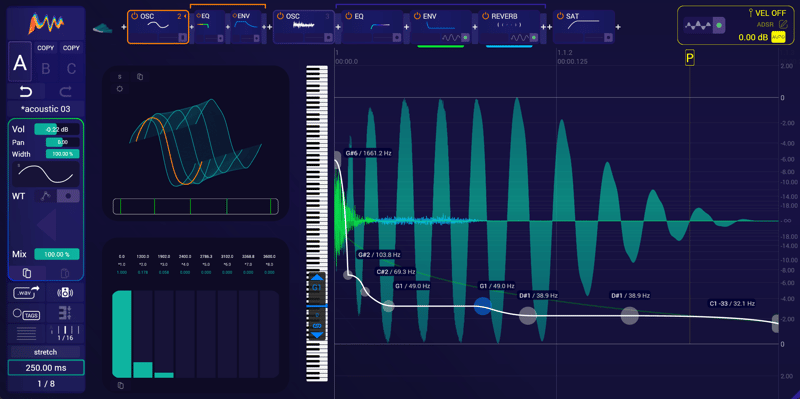Open small square on SAT module

pos(608,37)
